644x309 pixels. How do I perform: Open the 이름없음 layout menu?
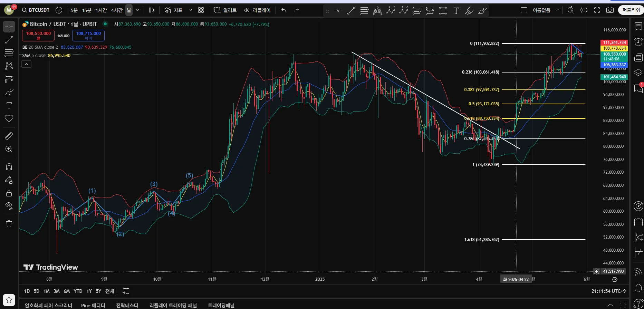coord(546,10)
